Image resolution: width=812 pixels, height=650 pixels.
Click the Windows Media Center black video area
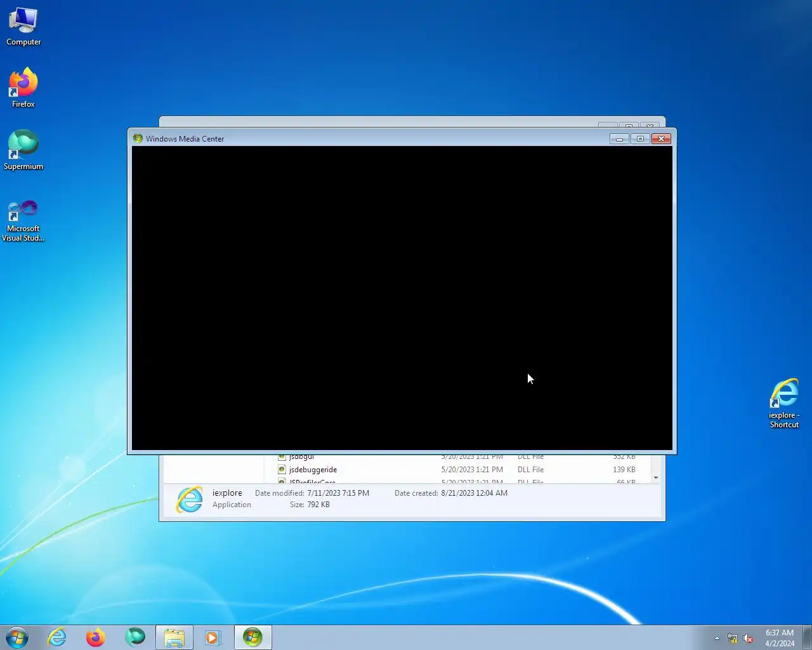point(402,298)
